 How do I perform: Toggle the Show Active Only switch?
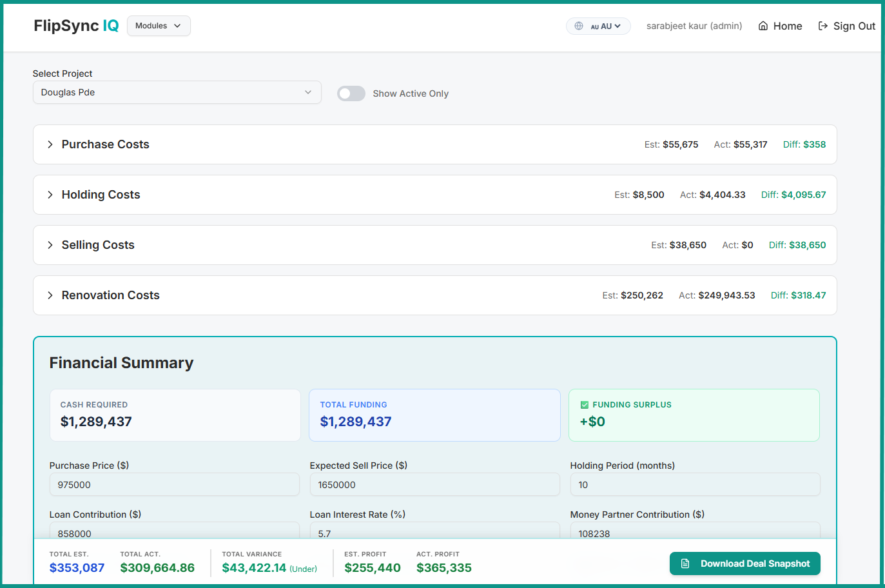pyautogui.click(x=351, y=93)
